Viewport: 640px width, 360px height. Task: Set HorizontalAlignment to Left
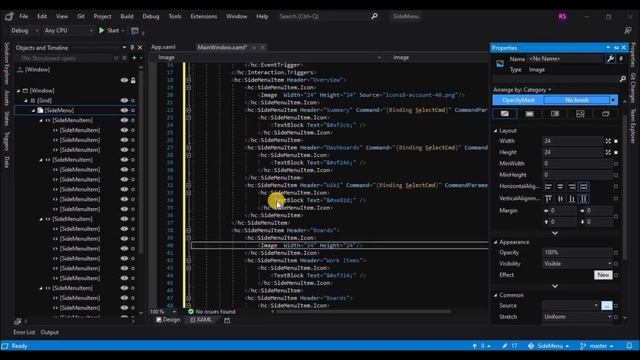548,187
